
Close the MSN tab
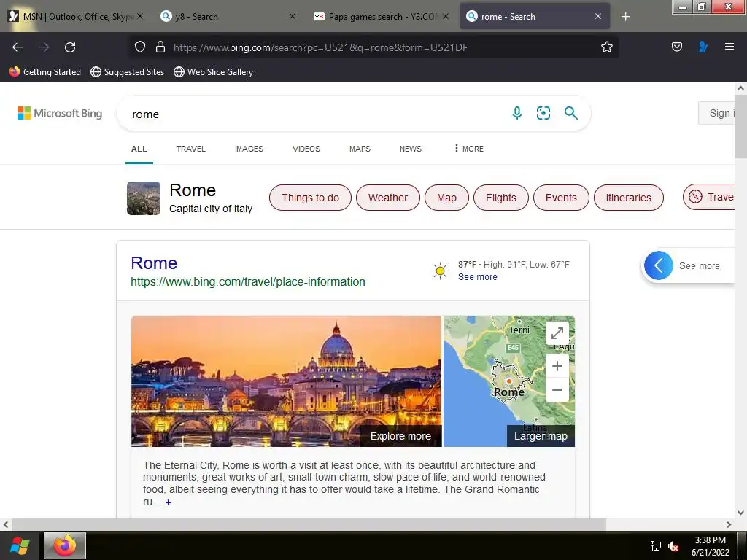point(140,16)
